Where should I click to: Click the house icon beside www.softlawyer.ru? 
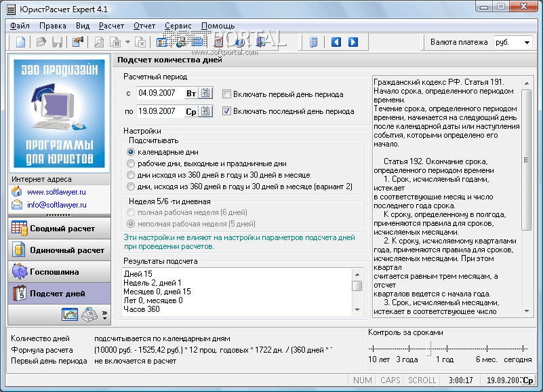coord(17,191)
